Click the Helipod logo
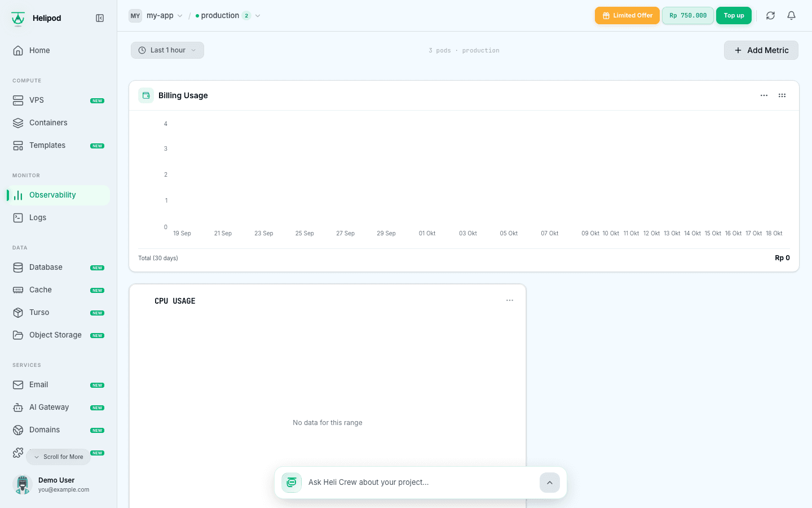Image resolution: width=812 pixels, height=508 pixels. click(18, 19)
